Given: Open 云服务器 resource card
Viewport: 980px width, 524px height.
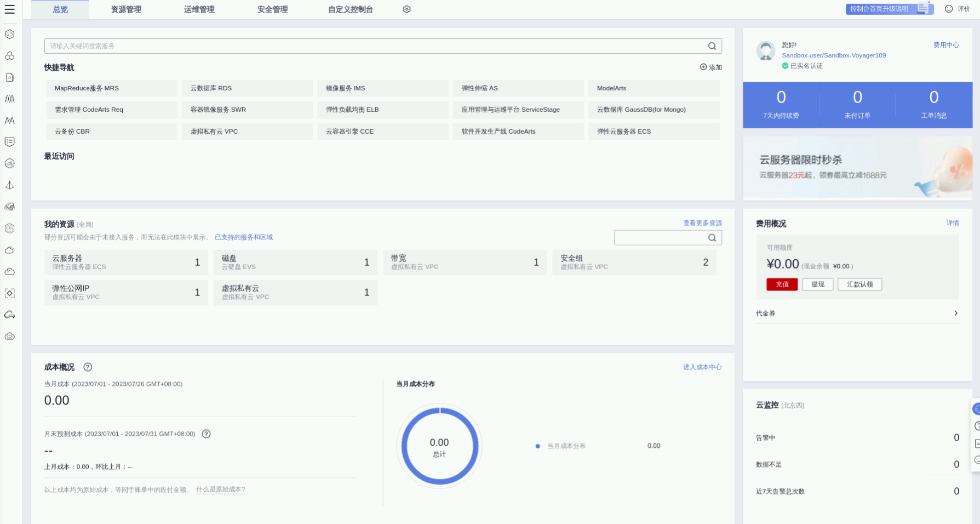Looking at the screenshot, I should 126,262.
